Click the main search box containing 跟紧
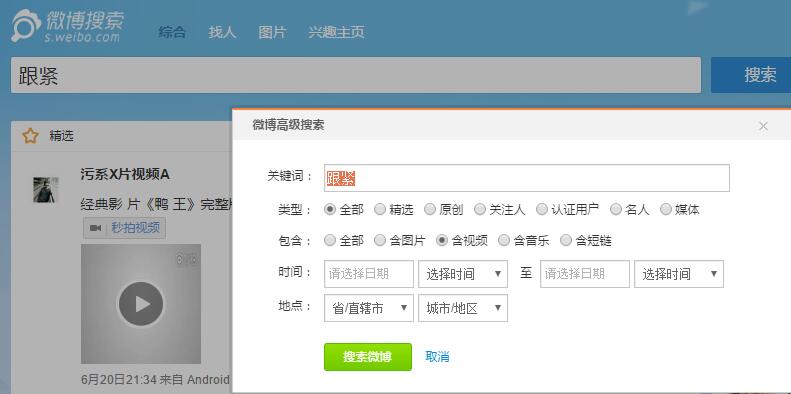791x394 pixels. 356,75
